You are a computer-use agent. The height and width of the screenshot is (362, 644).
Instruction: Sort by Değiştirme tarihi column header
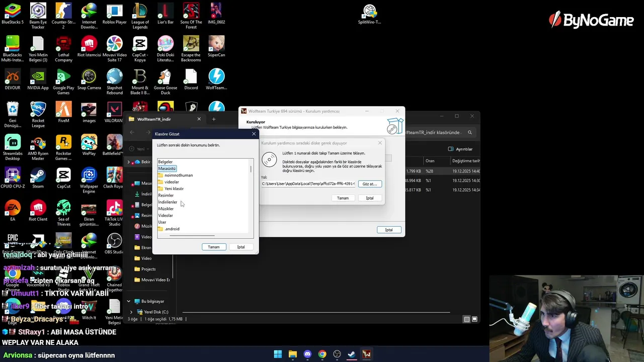(x=466, y=161)
